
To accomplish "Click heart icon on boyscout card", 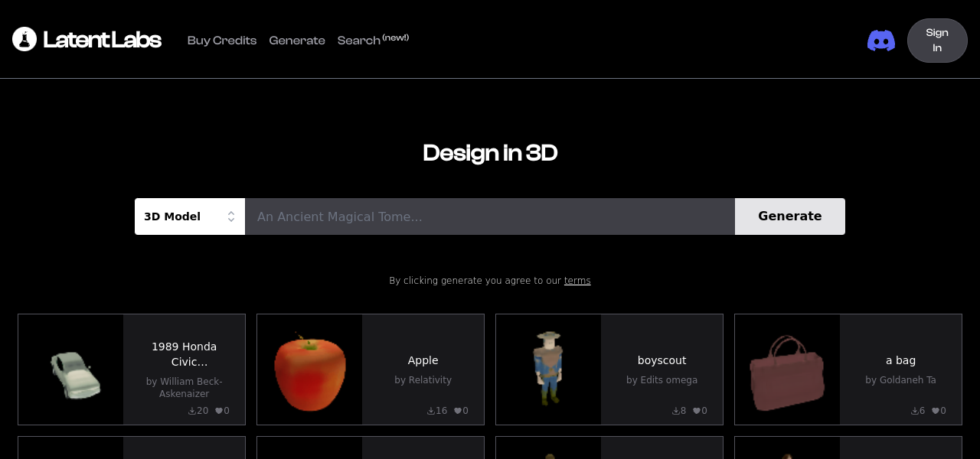I will tap(697, 411).
